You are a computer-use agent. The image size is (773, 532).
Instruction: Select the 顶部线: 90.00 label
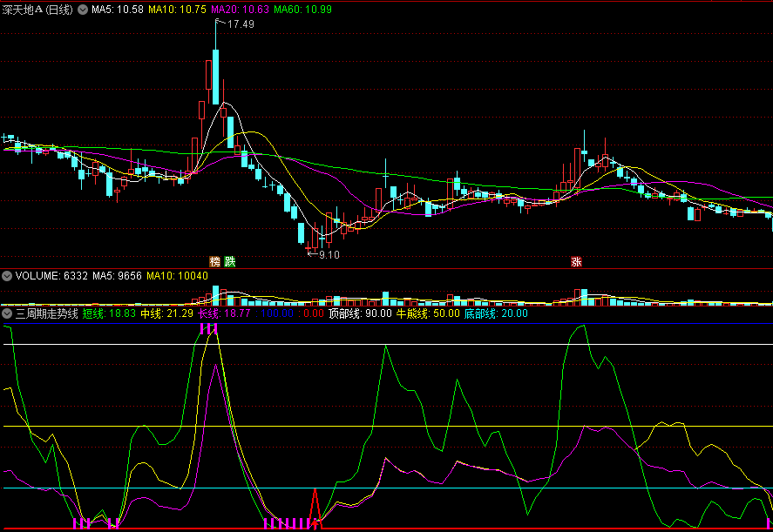coord(360,313)
